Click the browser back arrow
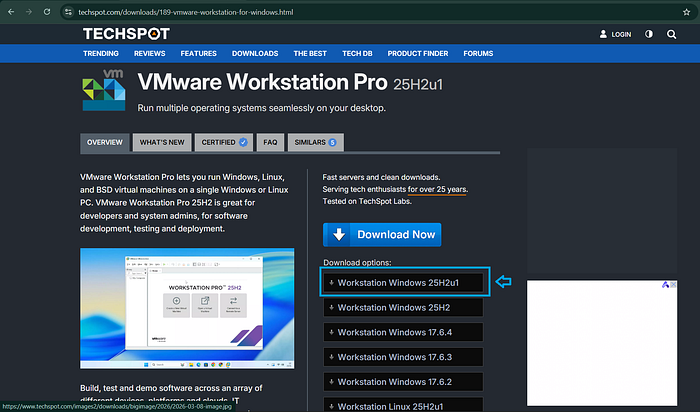 [x=11, y=12]
